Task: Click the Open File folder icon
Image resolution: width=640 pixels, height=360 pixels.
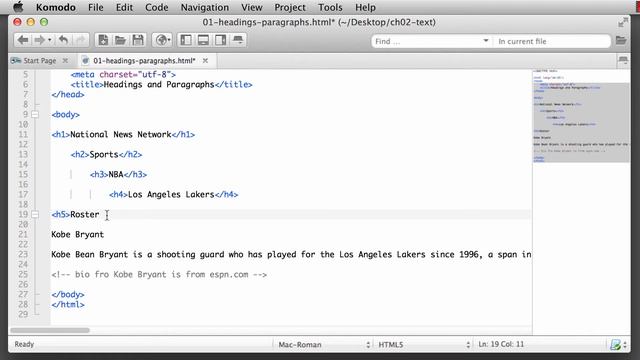Action: (x=120, y=40)
